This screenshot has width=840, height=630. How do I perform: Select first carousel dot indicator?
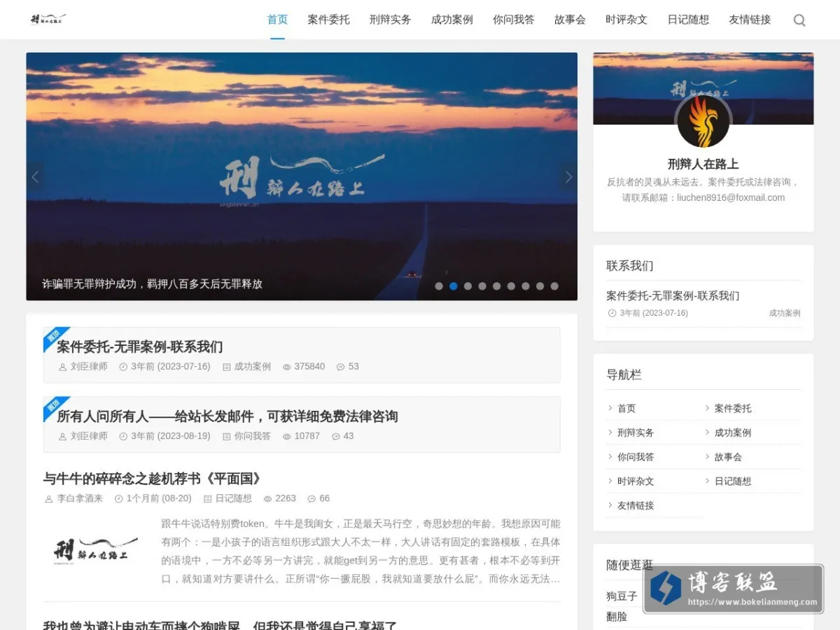pos(439,286)
